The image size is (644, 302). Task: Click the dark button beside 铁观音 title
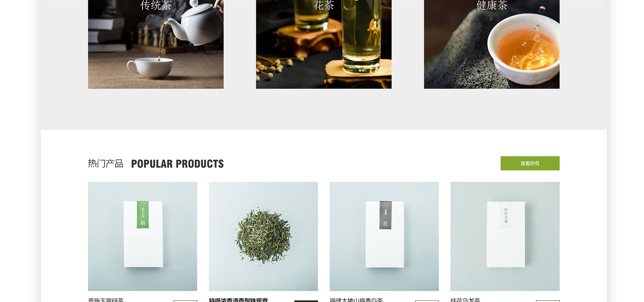(306, 301)
